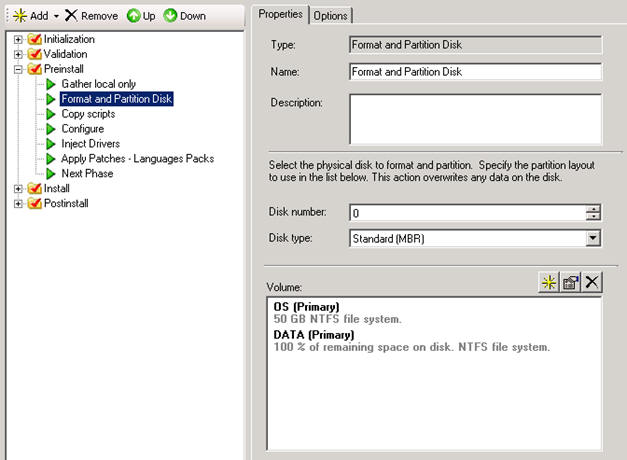The image size is (627, 460).
Task: Click green arrow icon beside Copy scripts
Action: 51,114
